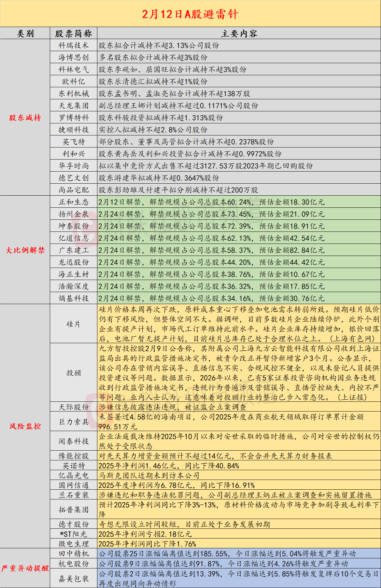Click the title '2月12日A股避雷针'

click(x=190, y=14)
